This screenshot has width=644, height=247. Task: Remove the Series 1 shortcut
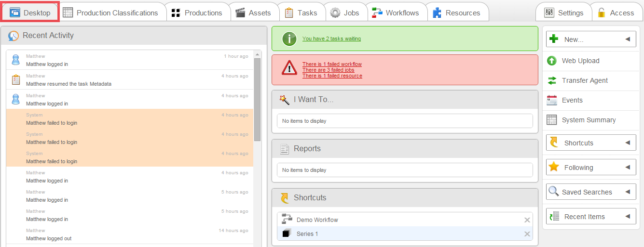click(x=527, y=234)
